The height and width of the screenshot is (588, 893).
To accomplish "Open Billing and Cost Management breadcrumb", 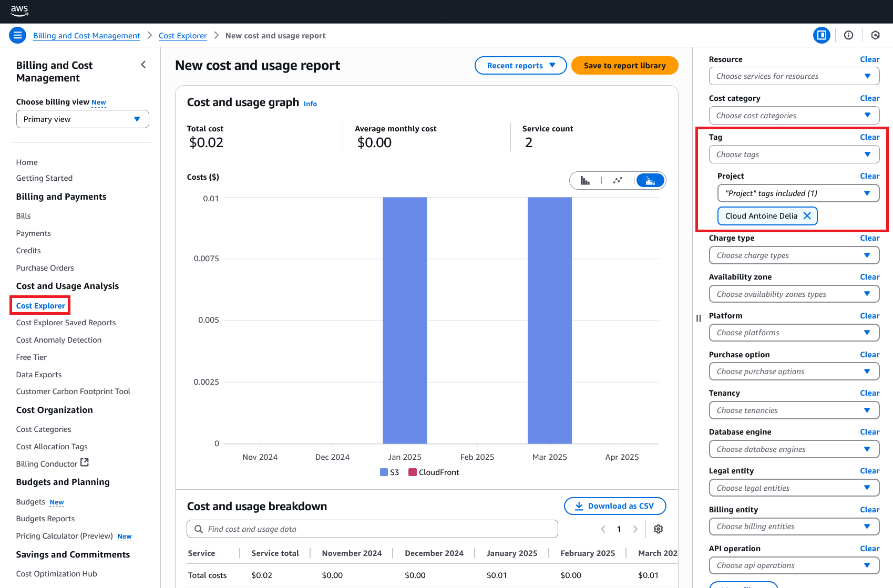I will [87, 36].
